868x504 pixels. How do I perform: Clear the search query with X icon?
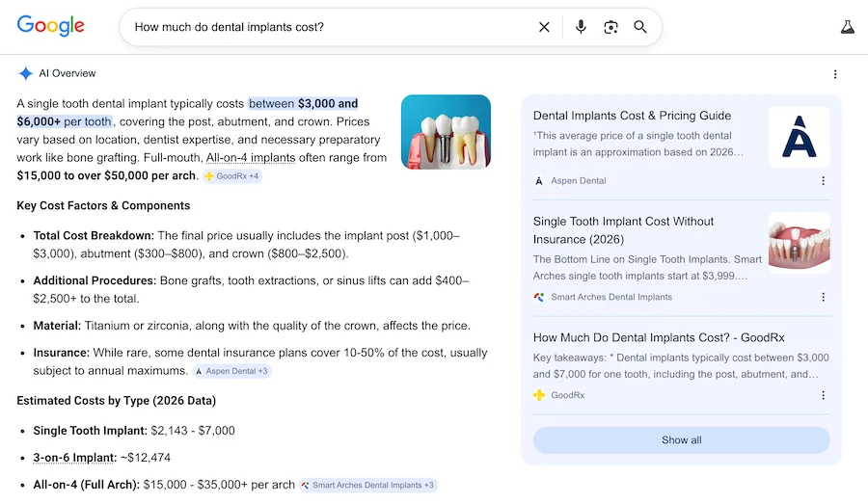[x=544, y=27]
